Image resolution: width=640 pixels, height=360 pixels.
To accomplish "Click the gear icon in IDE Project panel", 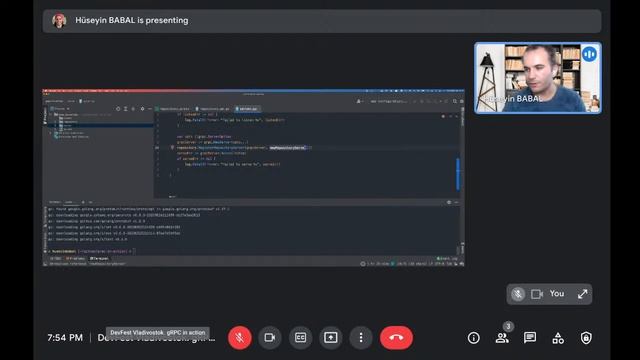I will 142,109.
